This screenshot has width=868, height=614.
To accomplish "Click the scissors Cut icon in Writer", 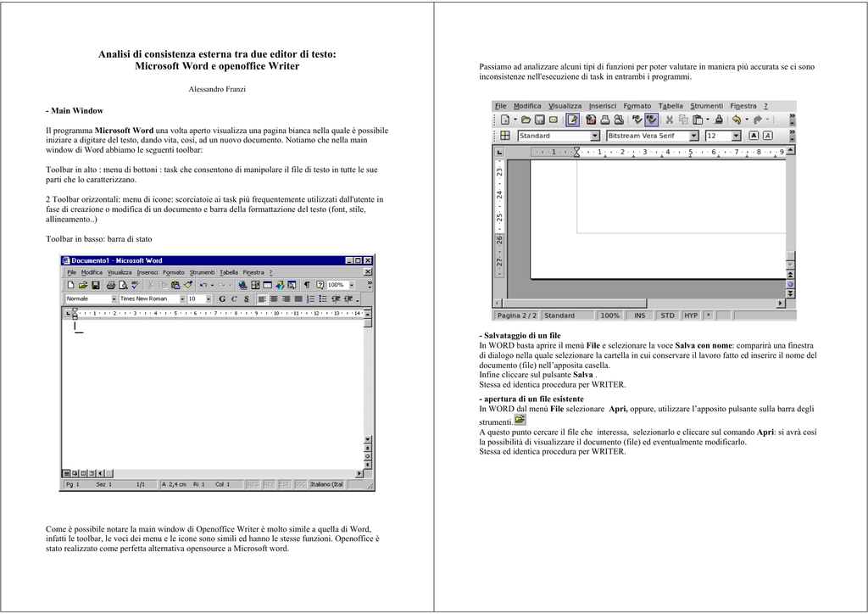I will pos(670,120).
